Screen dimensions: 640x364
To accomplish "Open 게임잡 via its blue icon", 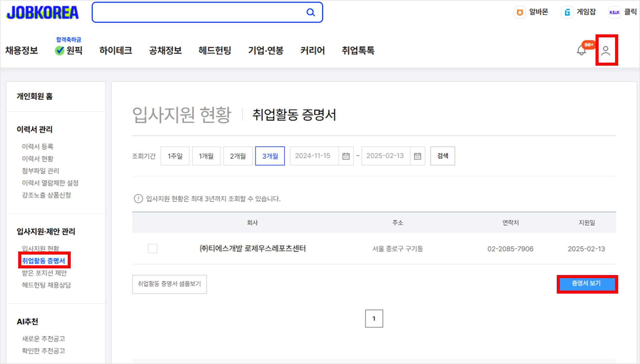I will [x=567, y=12].
